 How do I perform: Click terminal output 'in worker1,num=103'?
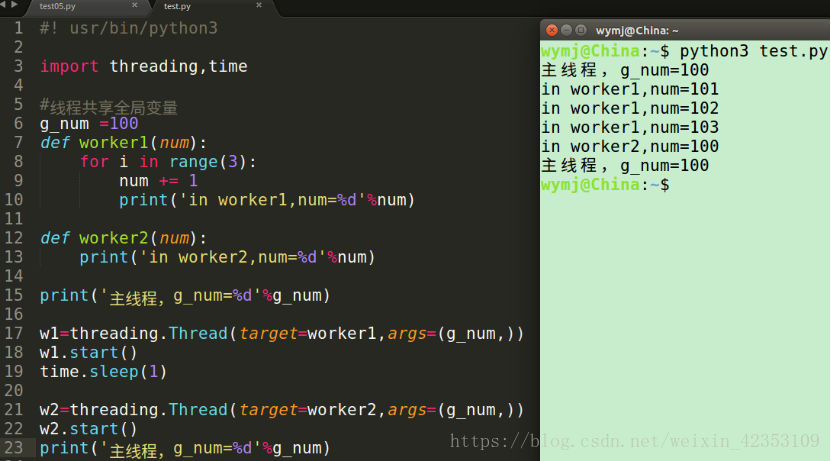[x=630, y=127]
